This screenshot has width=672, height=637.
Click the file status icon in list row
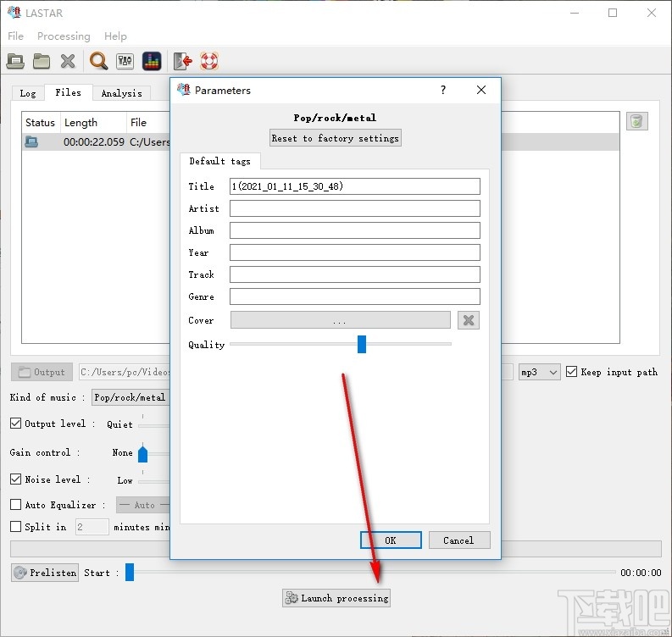coord(31,141)
